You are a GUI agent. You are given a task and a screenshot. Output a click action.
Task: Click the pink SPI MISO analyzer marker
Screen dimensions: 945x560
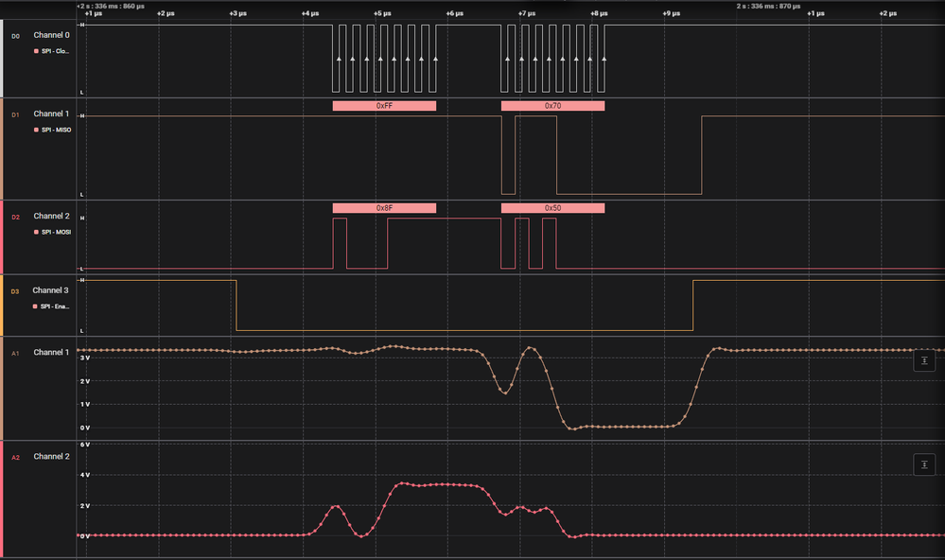[x=36, y=130]
